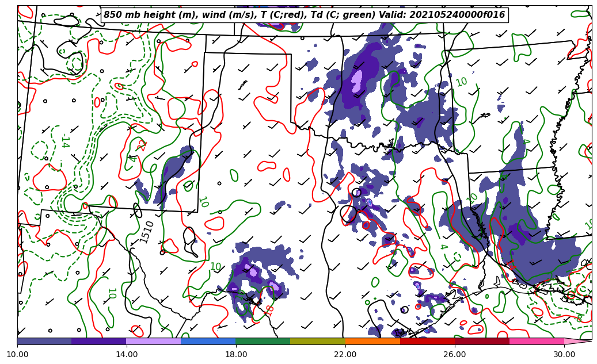Click the blue 16–18 colorbar segment
The height and width of the screenshot is (364, 597).
[208, 341]
